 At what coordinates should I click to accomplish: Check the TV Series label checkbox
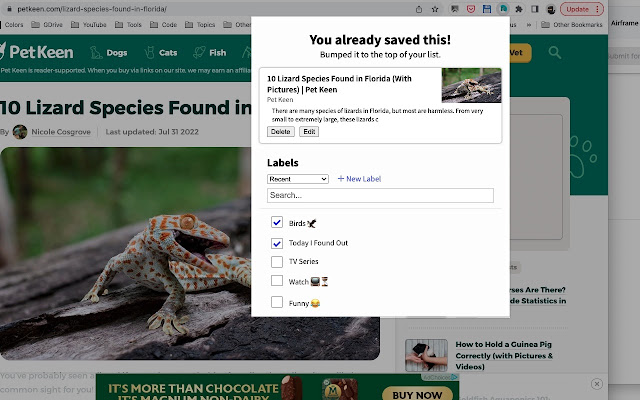coord(277,262)
